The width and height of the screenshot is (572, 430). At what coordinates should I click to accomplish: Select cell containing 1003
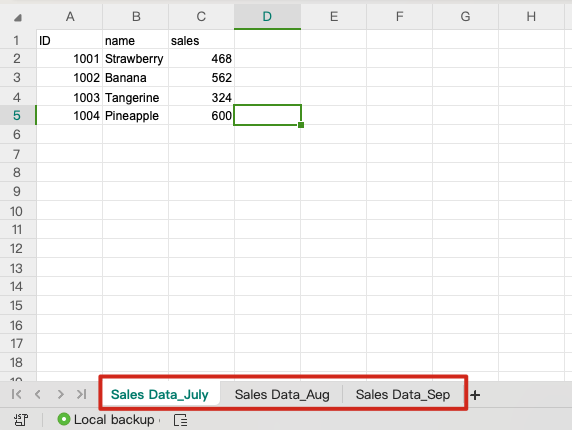pyautogui.click(x=70, y=97)
